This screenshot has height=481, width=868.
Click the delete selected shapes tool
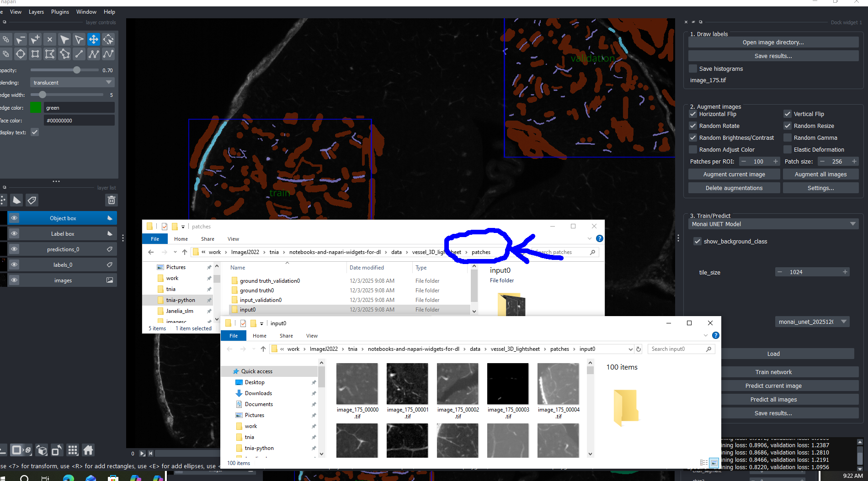(50, 40)
